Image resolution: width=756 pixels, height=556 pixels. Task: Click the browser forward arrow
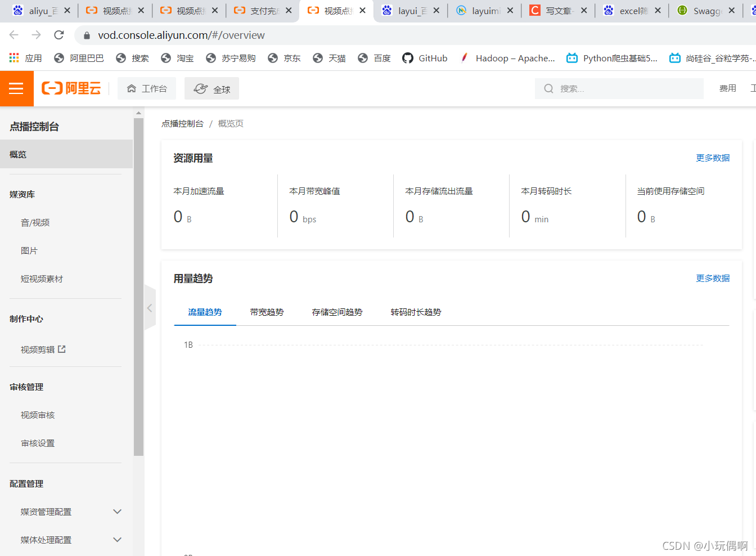coord(37,35)
